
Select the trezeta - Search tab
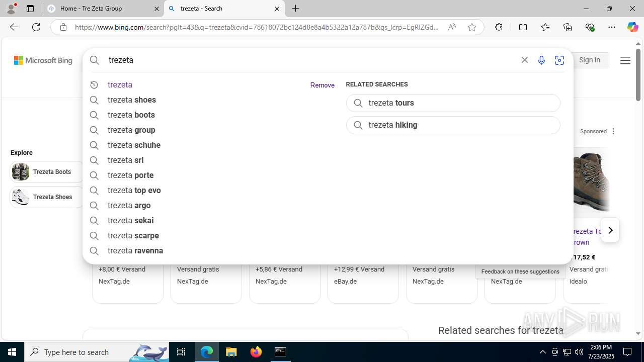coord(224,9)
